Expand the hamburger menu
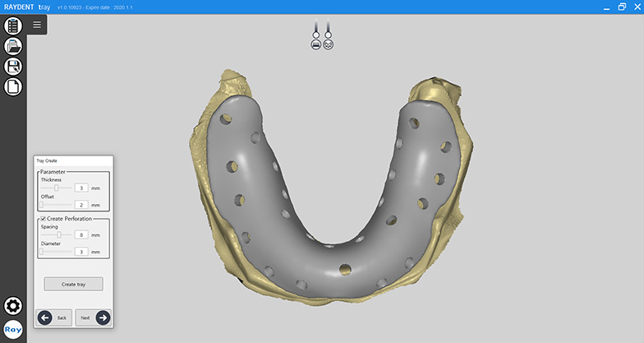The height and width of the screenshot is (343, 644). tap(37, 25)
